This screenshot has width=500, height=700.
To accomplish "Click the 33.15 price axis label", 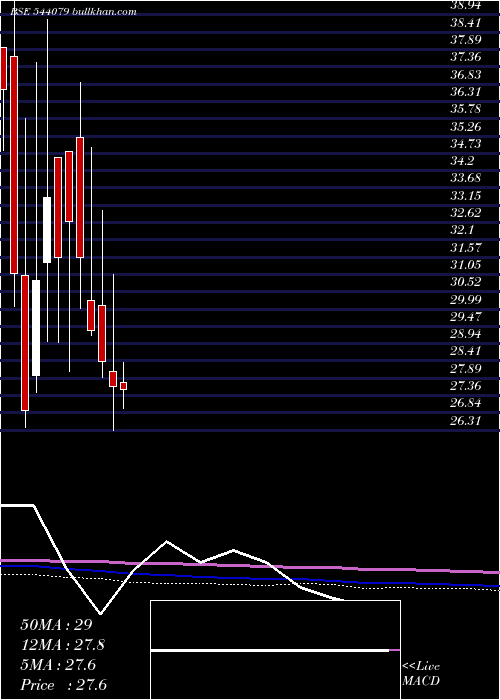I will coord(465,196).
